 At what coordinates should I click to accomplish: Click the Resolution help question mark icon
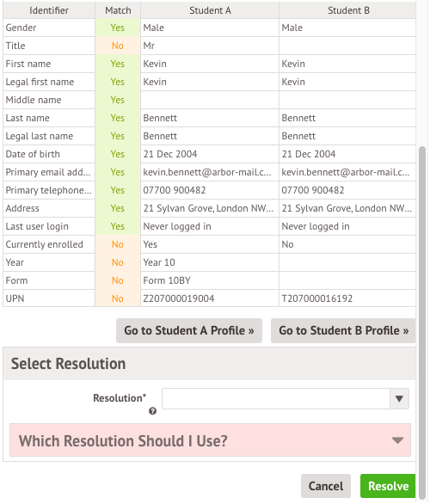(x=152, y=411)
